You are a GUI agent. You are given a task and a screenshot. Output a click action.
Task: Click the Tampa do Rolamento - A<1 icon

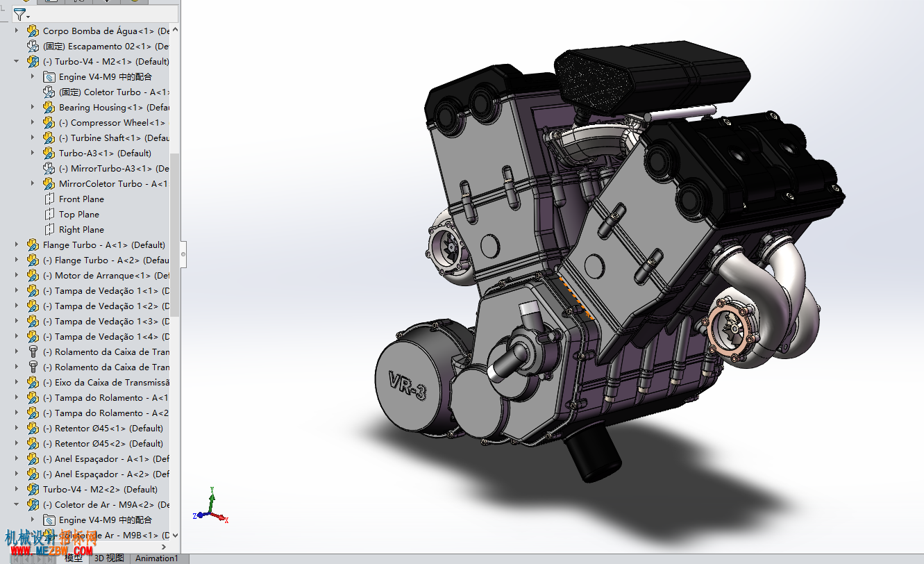[33, 397]
